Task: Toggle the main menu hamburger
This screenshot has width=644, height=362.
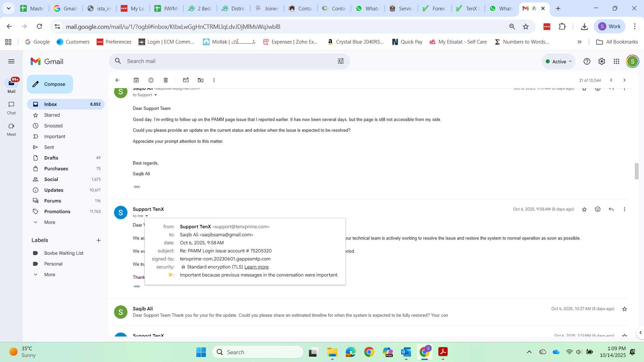Action: [11, 61]
